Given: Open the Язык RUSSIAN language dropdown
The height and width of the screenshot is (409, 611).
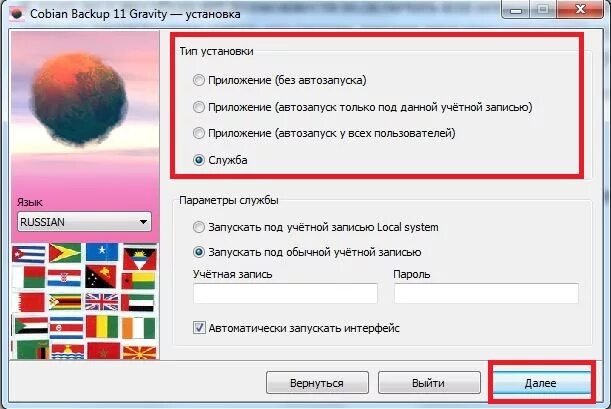Looking at the screenshot, I should pos(85,222).
